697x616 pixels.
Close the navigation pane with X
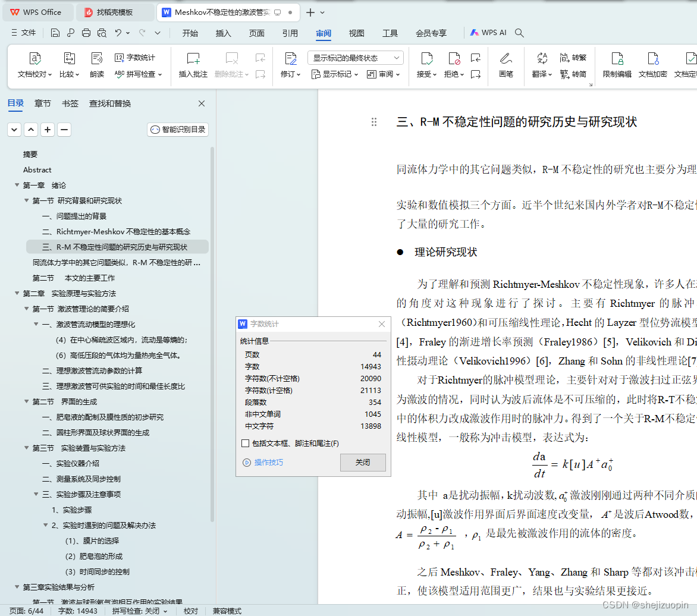click(202, 103)
